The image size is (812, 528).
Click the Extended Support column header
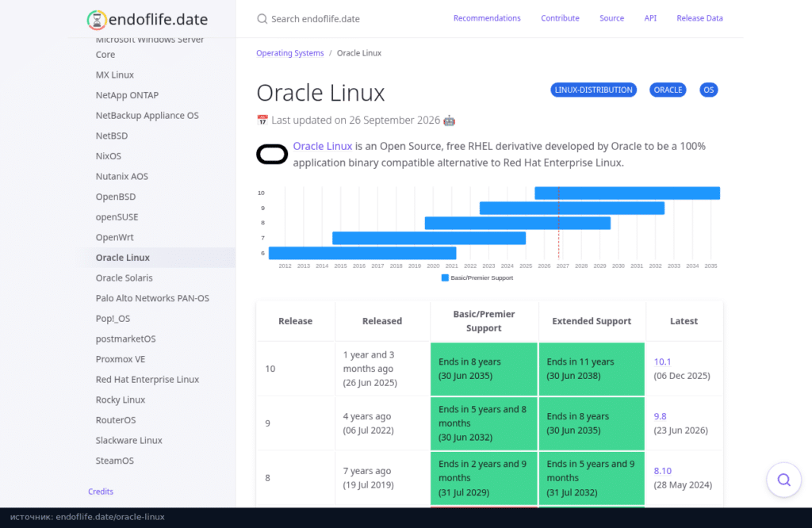click(592, 321)
